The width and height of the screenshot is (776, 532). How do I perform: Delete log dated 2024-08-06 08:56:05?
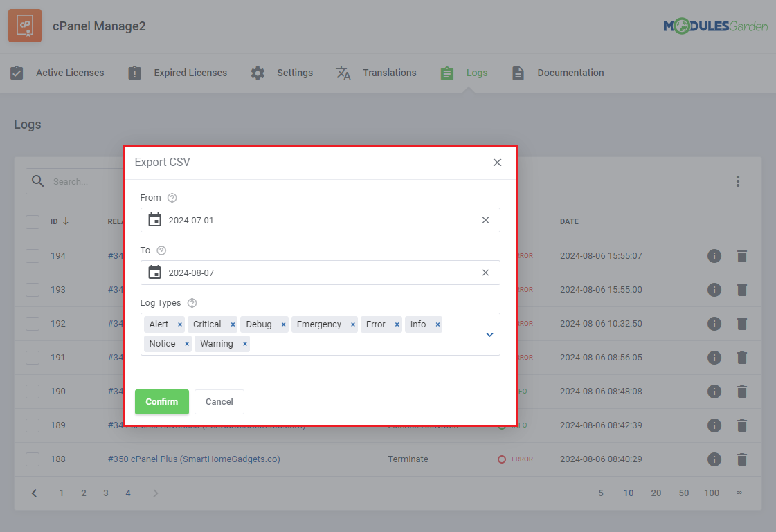point(742,358)
